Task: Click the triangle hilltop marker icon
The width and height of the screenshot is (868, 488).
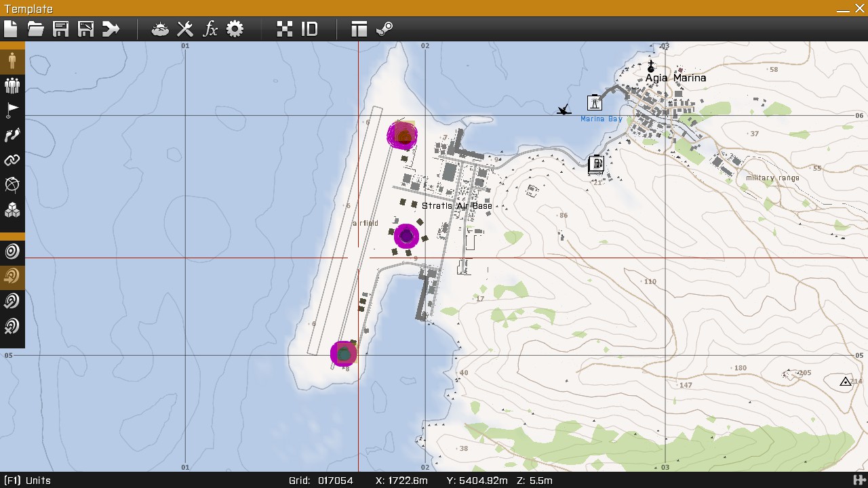Action: coord(846,382)
